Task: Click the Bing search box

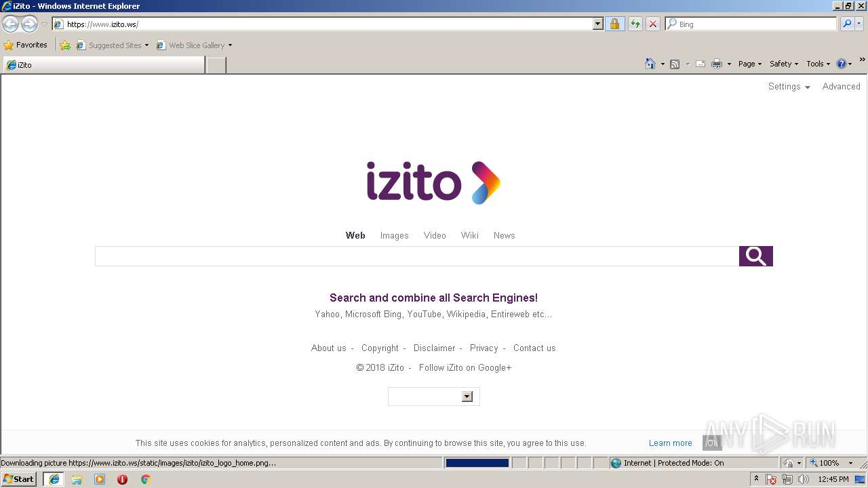Action: point(751,24)
